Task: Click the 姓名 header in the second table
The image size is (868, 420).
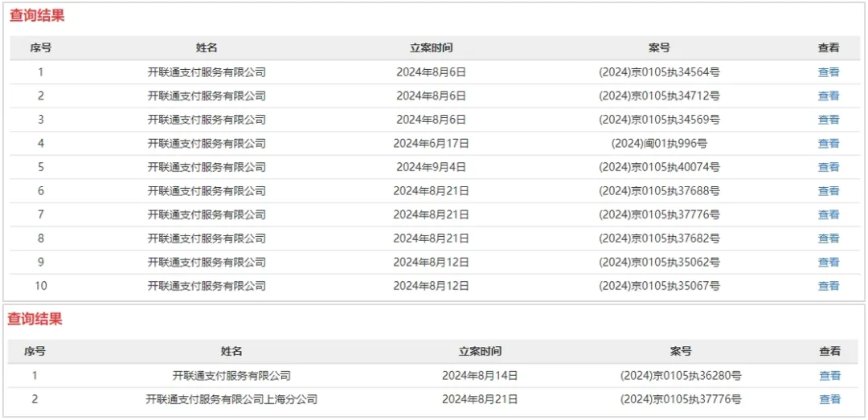Action: (x=231, y=352)
